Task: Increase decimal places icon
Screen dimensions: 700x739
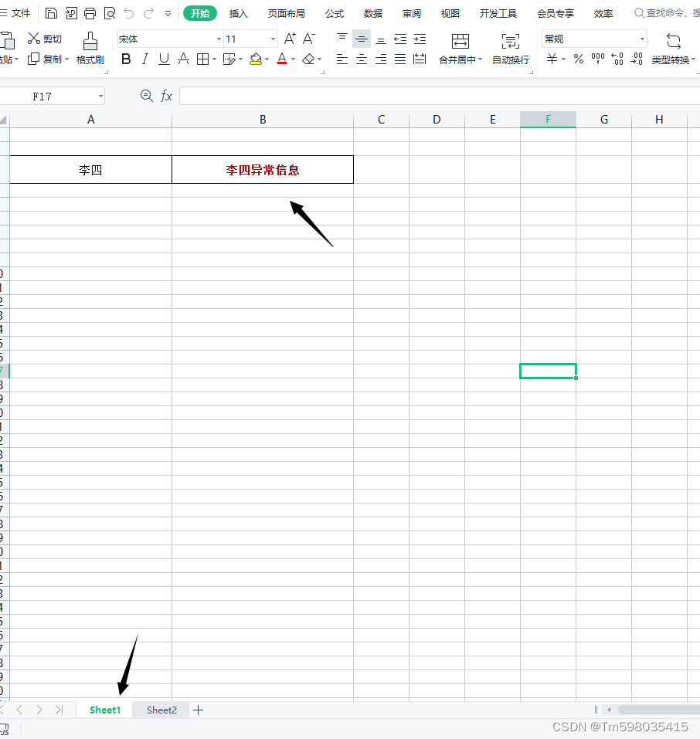Action: point(617,59)
